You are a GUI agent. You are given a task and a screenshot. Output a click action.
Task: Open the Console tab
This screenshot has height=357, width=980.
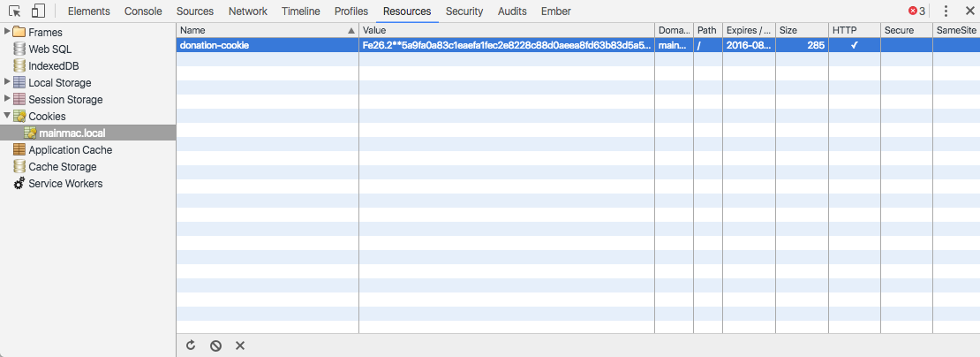143,11
